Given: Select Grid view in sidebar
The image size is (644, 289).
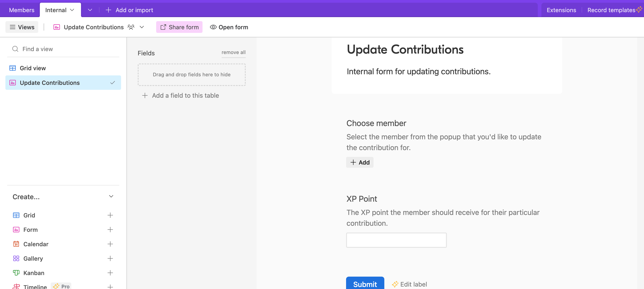Looking at the screenshot, I should 63,68.
